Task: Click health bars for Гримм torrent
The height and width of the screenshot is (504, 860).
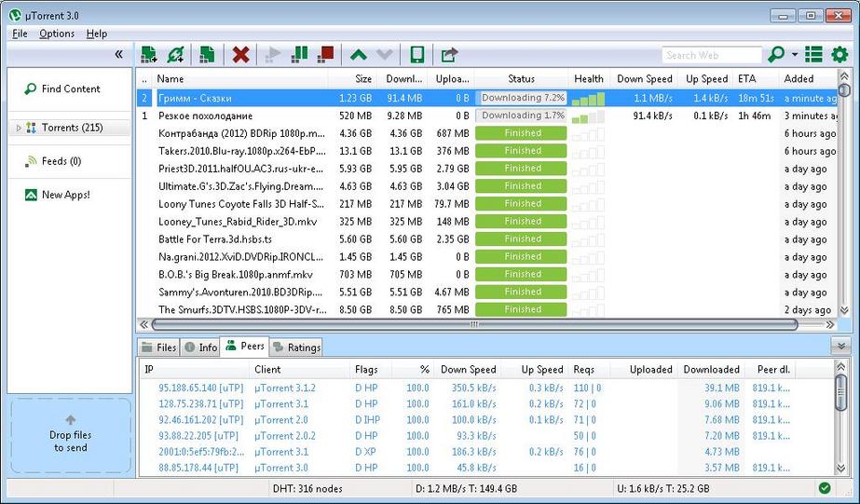Action: coord(588,99)
